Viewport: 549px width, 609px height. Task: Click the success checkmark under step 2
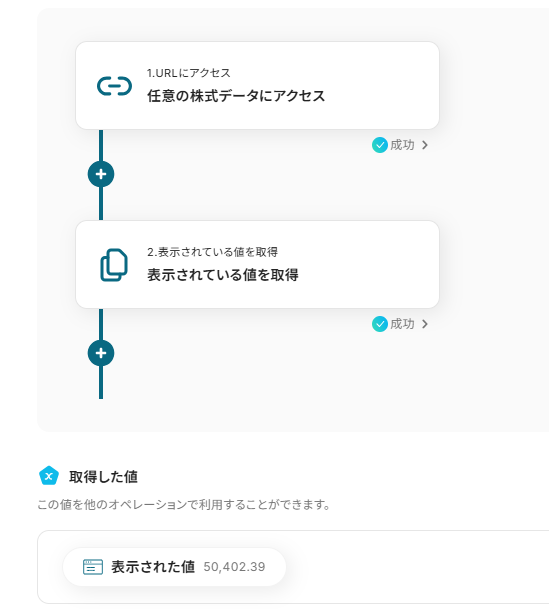point(380,324)
